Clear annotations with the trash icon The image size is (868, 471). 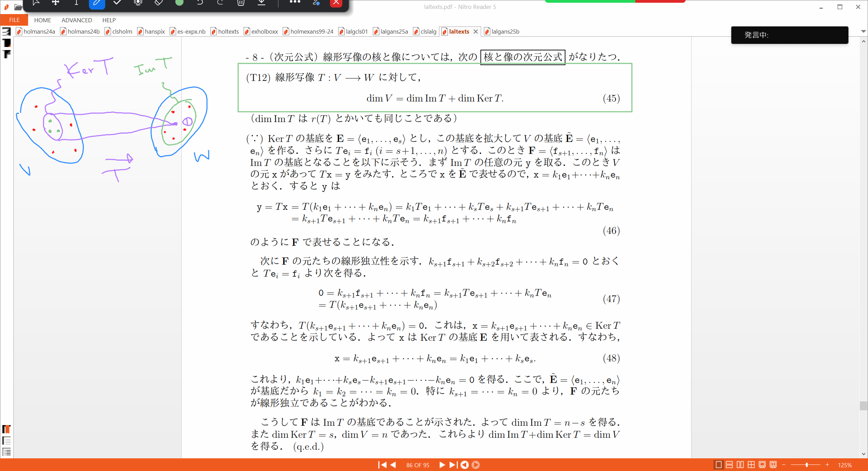click(x=241, y=3)
